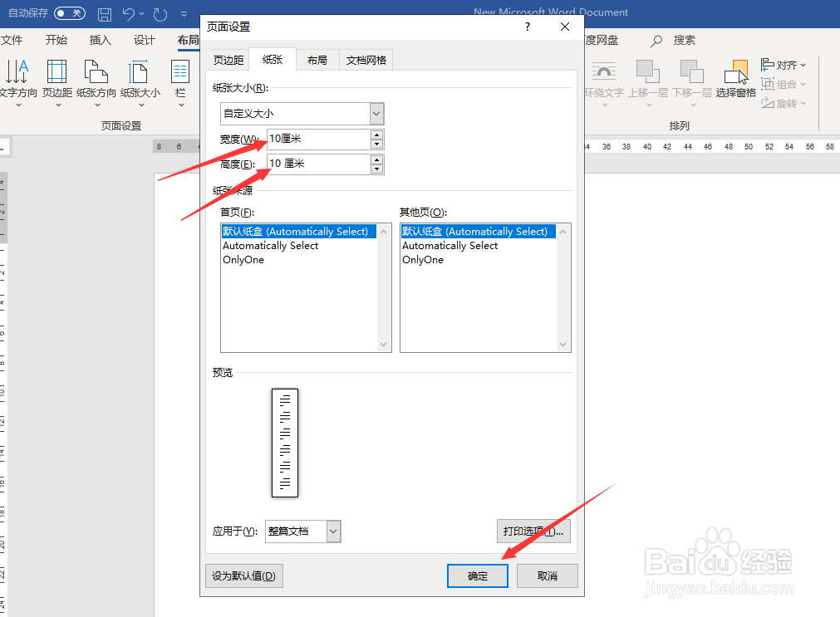Switch to the 插入 ribbon tab
This screenshot has width=840, height=617.
(101, 40)
